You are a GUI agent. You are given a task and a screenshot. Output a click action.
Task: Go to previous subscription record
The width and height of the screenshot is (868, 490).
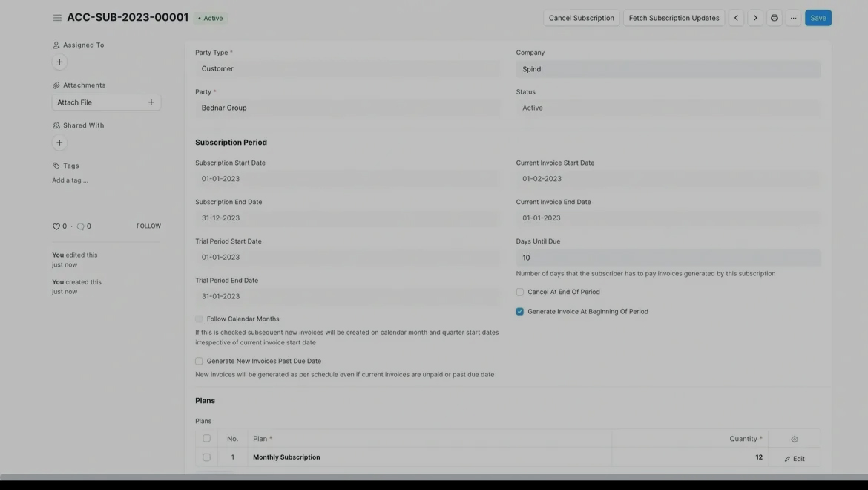point(736,18)
